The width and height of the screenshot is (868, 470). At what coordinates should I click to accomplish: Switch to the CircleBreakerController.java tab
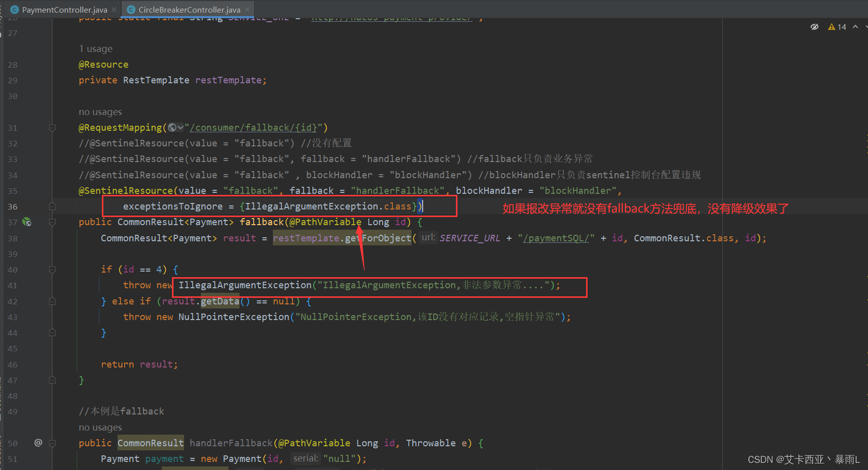coord(189,10)
